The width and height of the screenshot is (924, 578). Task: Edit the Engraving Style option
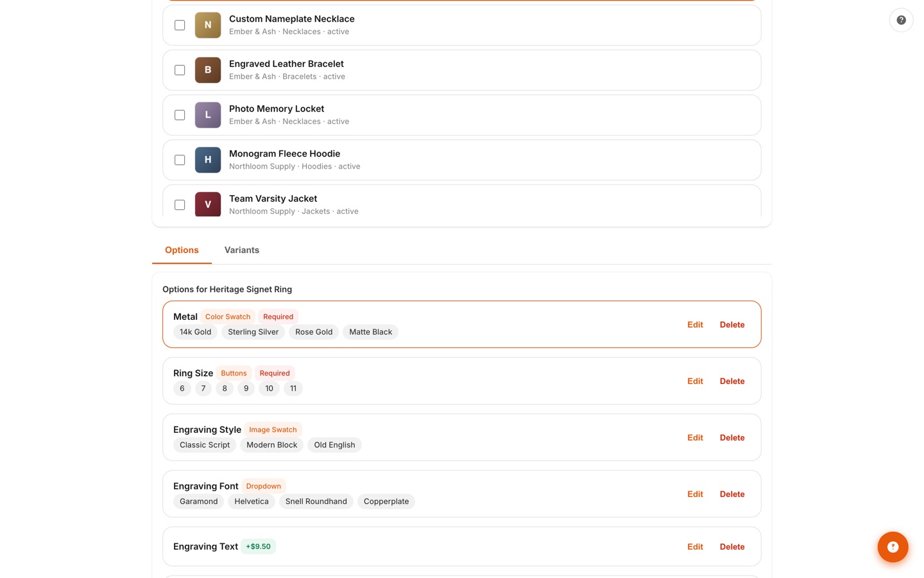(x=695, y=437)
